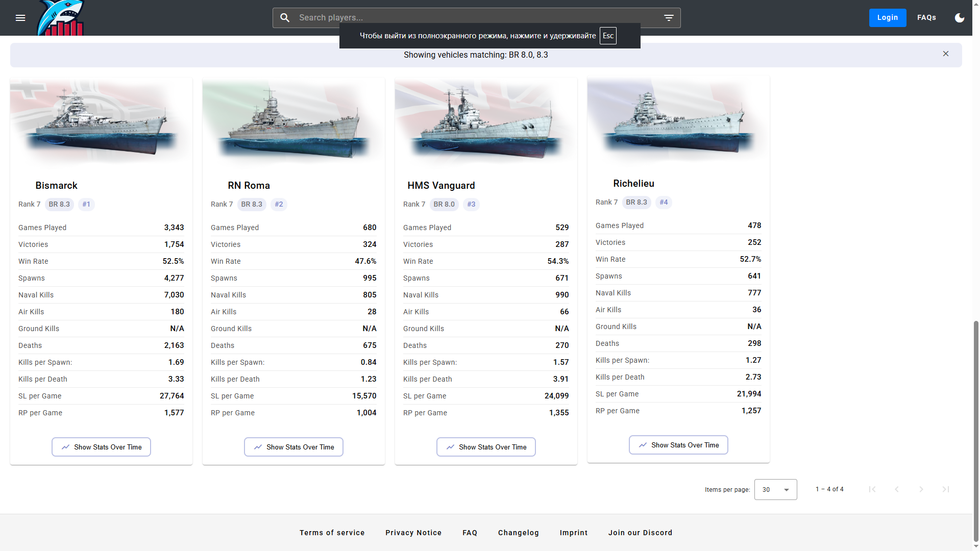Go to next page of results
The width and height of the screenshot is (980, 551).
pyautogui.click(x=921, y=489)
